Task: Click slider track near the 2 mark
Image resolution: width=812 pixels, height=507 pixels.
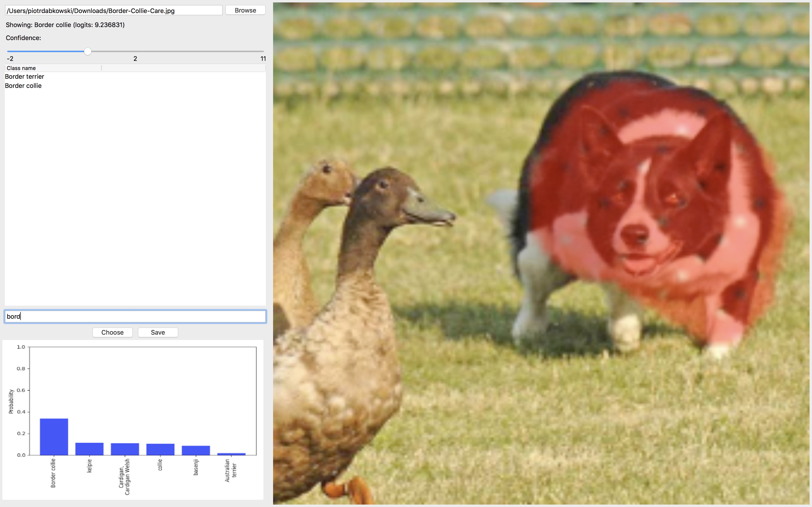Action: point(135,51)
